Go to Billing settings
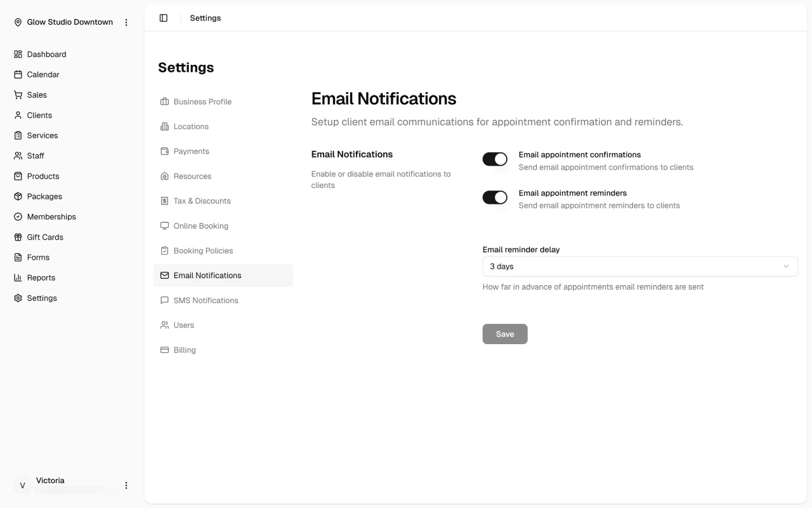The height and width of the screenshot is (508, 812). 223,350
